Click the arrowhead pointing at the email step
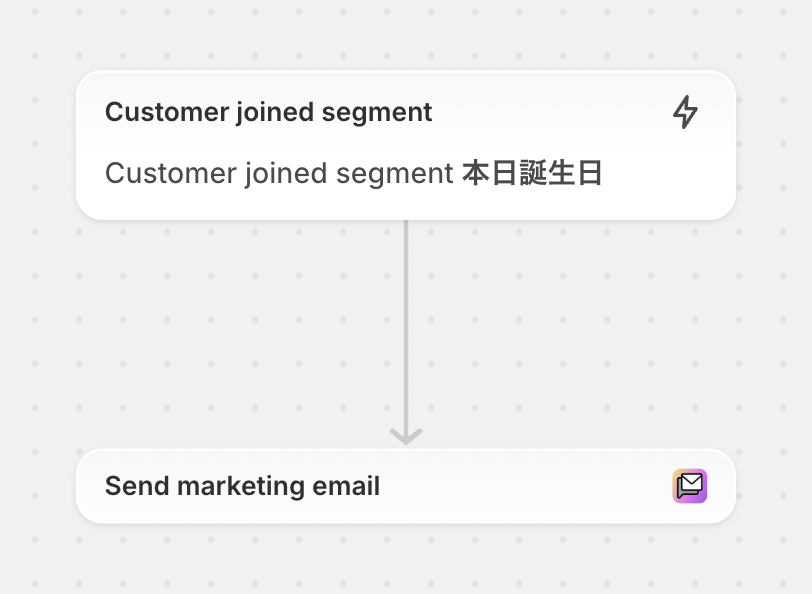Image resolution: width=812 pixels, height=594 pixels. (406, 436)
